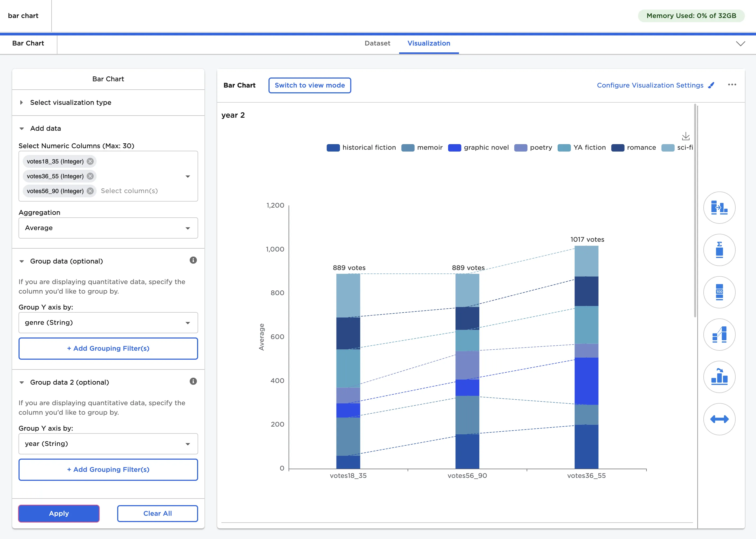Image resolution: width=756 pixels, height=539 pixels.
Task: Remove votes36_55 column chip
Action: [x=90, y=176]
